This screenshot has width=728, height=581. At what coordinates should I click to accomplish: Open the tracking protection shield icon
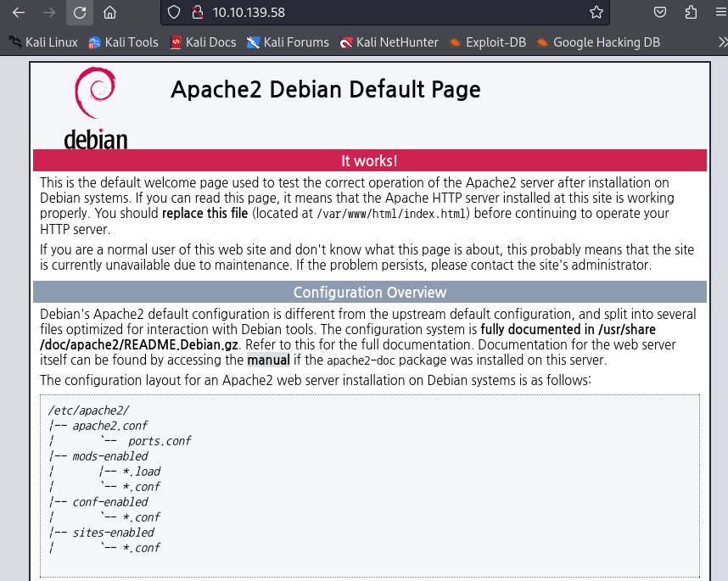tap(174, 13)
